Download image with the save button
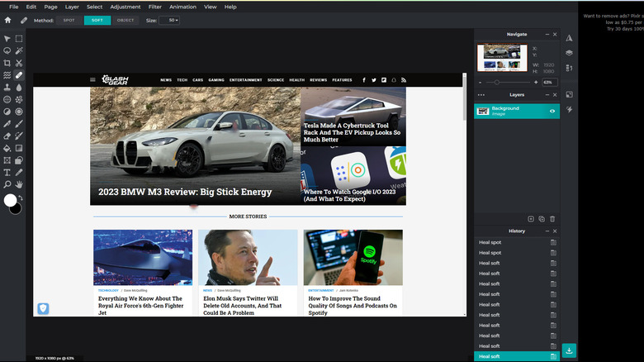The width and height of the screenshot is (644, 362). 569,351
